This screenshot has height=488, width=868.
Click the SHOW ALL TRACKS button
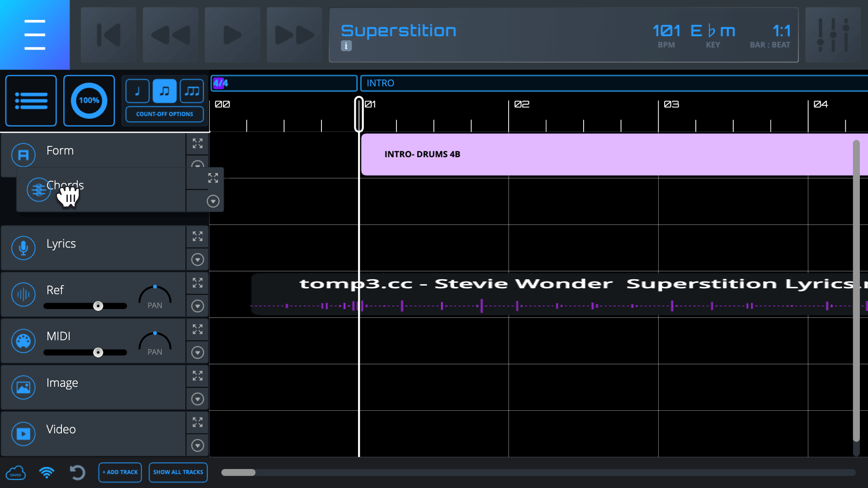click(178, 472)
